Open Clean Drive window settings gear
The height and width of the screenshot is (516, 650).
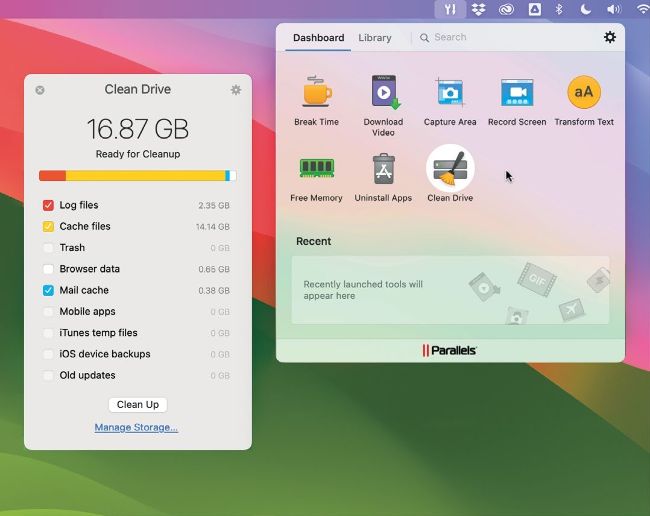pos(236,90)
